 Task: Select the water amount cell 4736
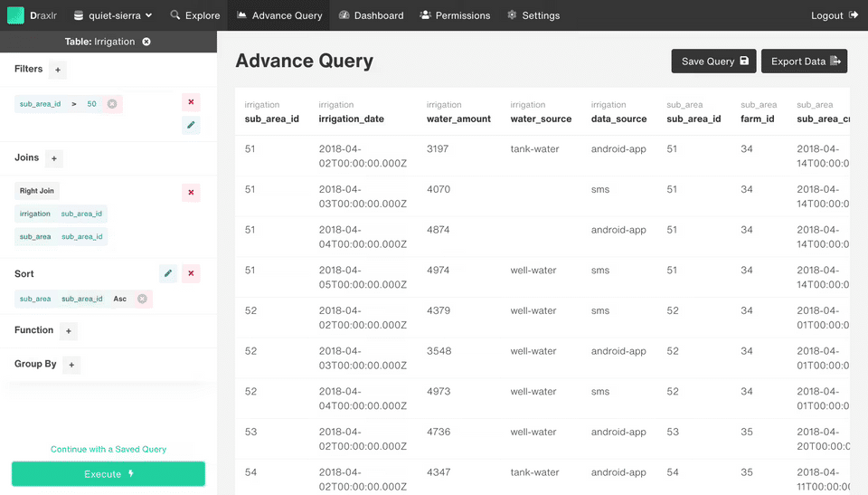pyautogui.click(x=439, y=432)
